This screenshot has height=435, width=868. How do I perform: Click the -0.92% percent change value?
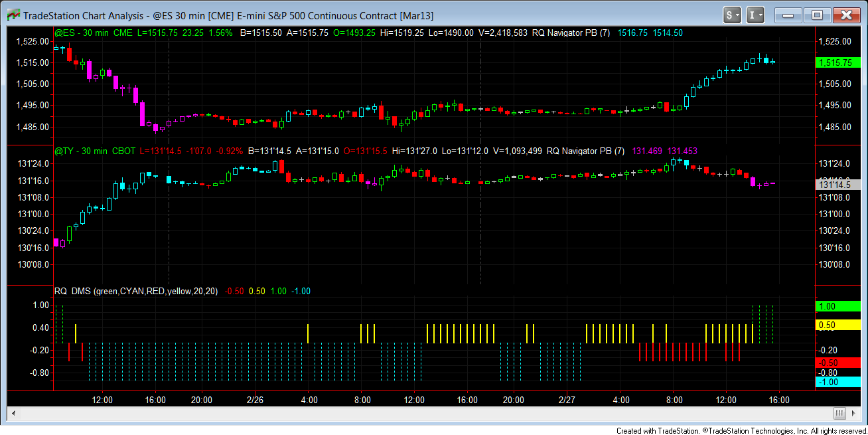(x=230, y=151)
